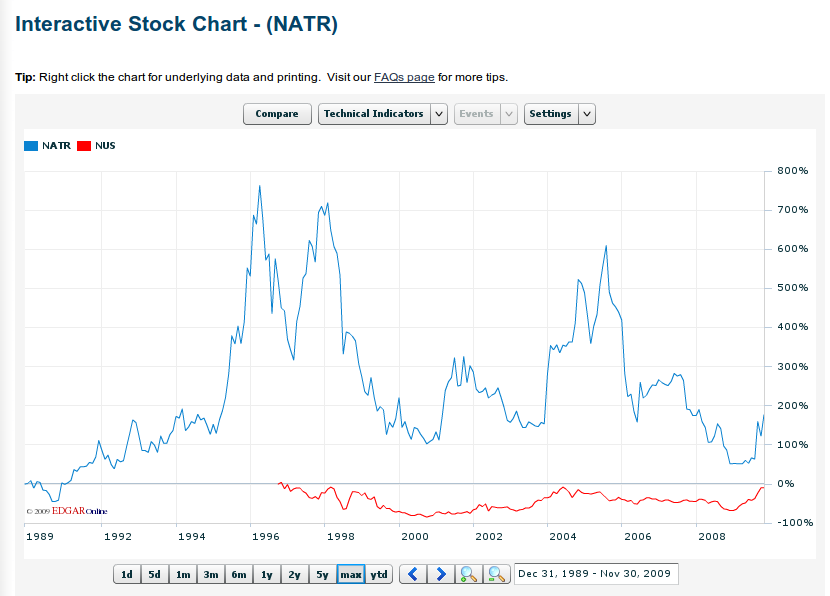Select the max time range
Screen dimensions: 830x596
point(351,574)
